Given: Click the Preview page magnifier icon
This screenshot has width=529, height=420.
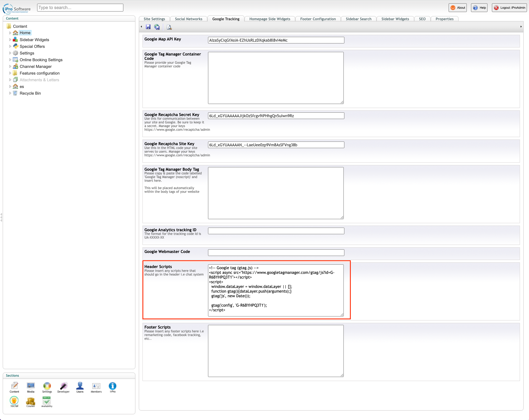Looking at the screenshot, I should click(x=169, y=27).
